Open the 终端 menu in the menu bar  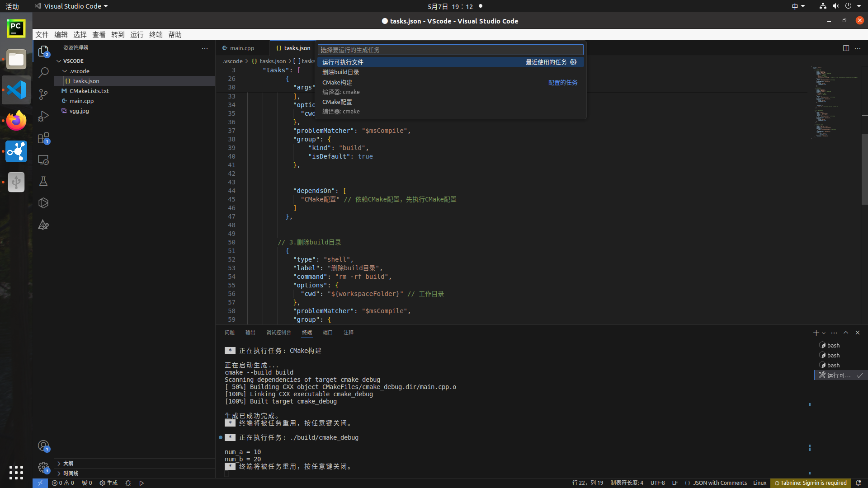coord(156,34)
